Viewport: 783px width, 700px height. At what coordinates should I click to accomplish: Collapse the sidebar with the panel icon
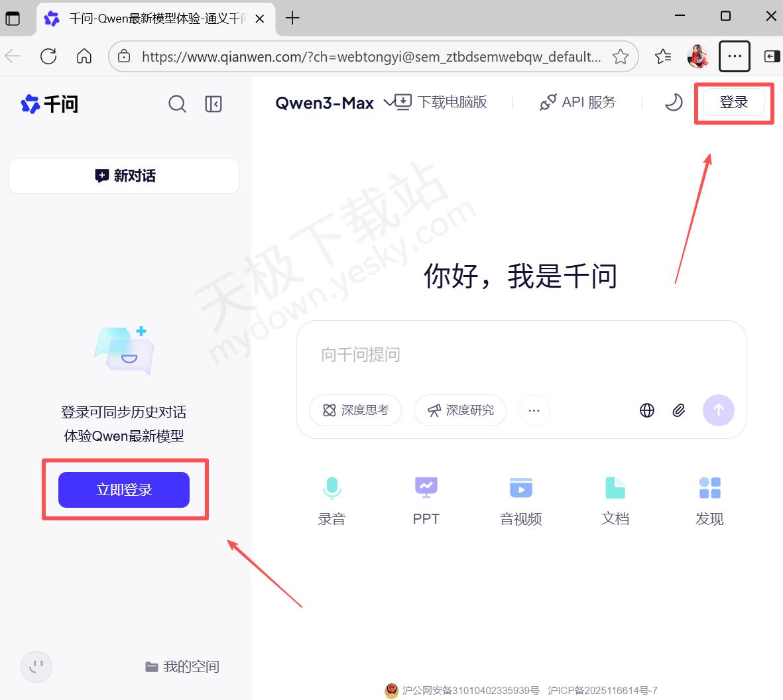[x=213, y=104]
